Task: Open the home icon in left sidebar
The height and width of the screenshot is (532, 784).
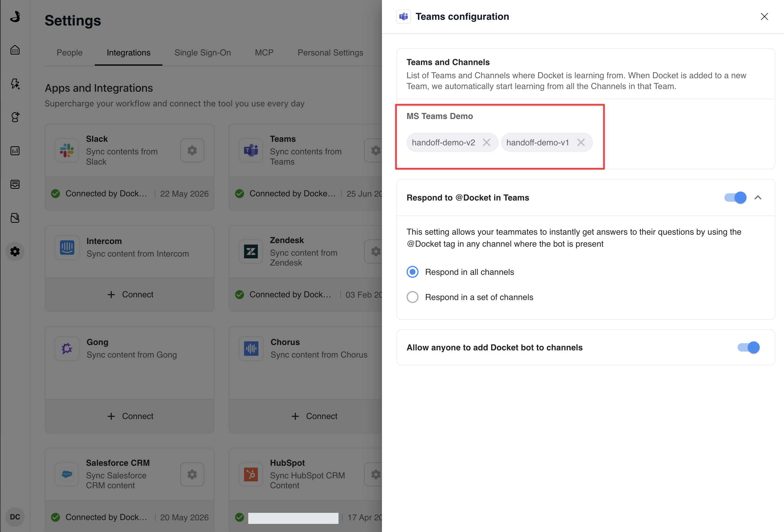Action: tap(15, 50)
